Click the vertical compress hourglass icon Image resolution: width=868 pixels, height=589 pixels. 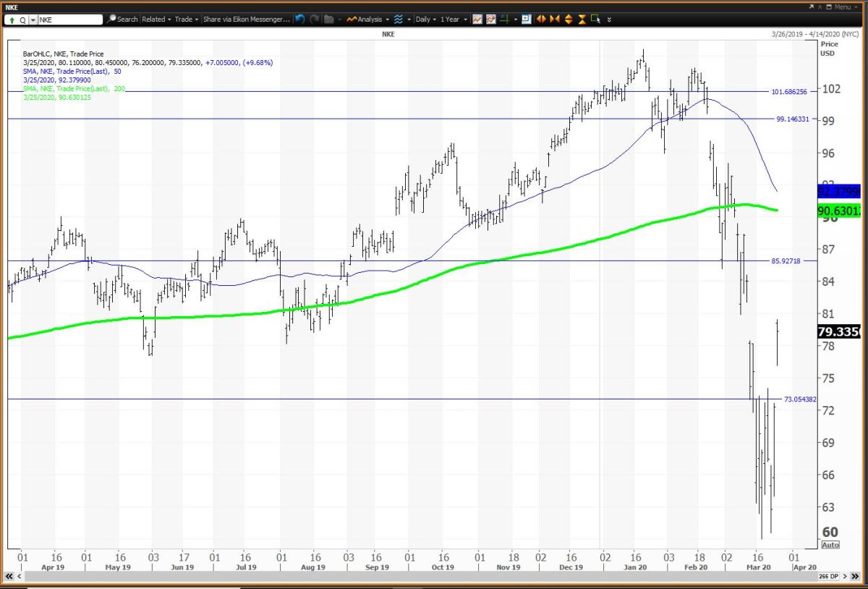(581, 20)
